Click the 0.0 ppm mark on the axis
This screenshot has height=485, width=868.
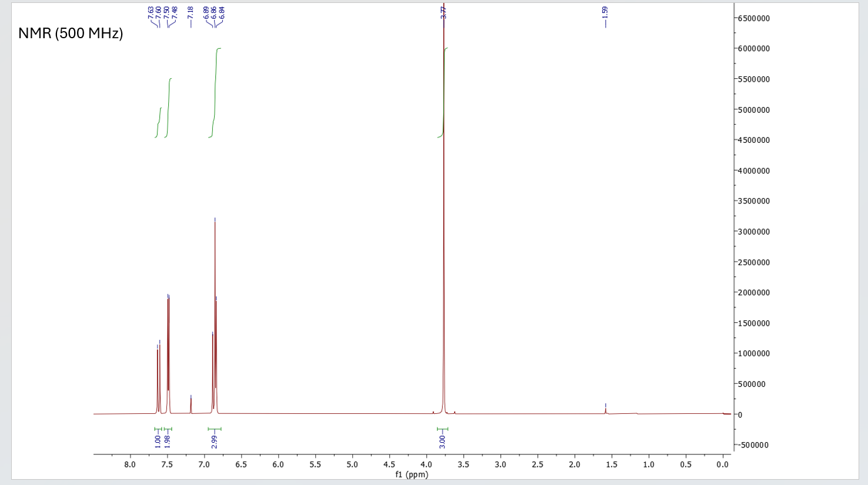pos(722,464)
